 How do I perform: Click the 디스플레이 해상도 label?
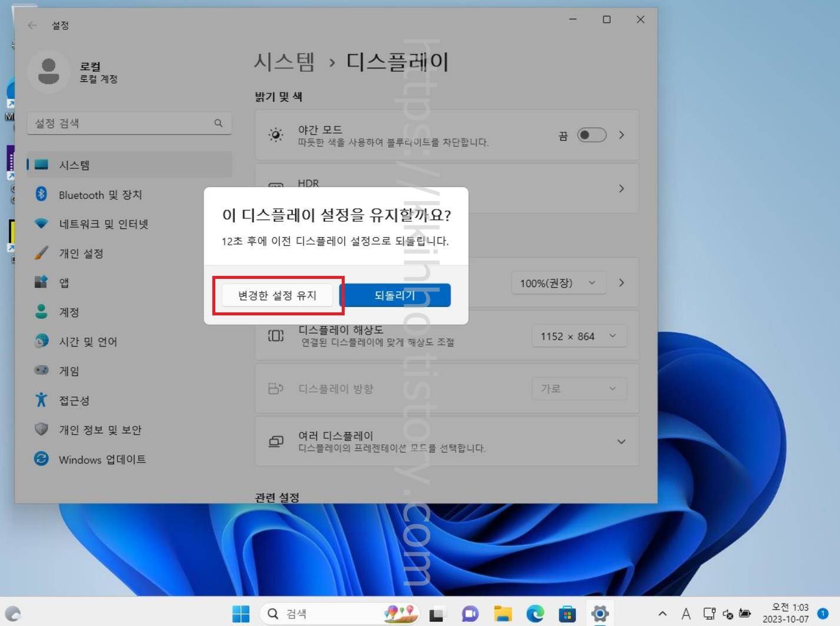(x=341, y=330)
